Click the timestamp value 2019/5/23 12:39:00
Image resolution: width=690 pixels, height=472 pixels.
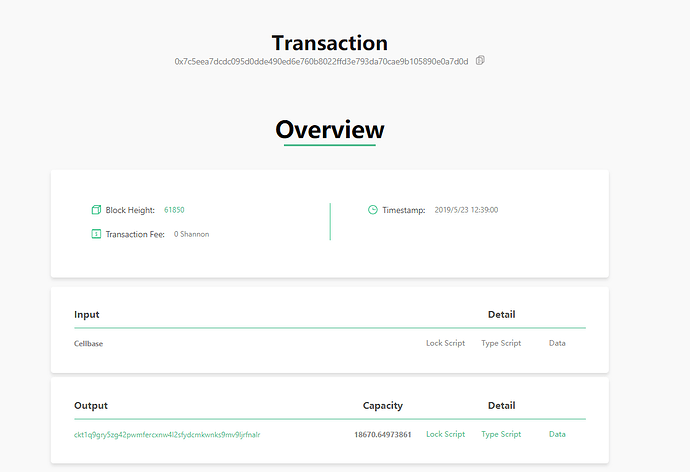coord(466,210)
